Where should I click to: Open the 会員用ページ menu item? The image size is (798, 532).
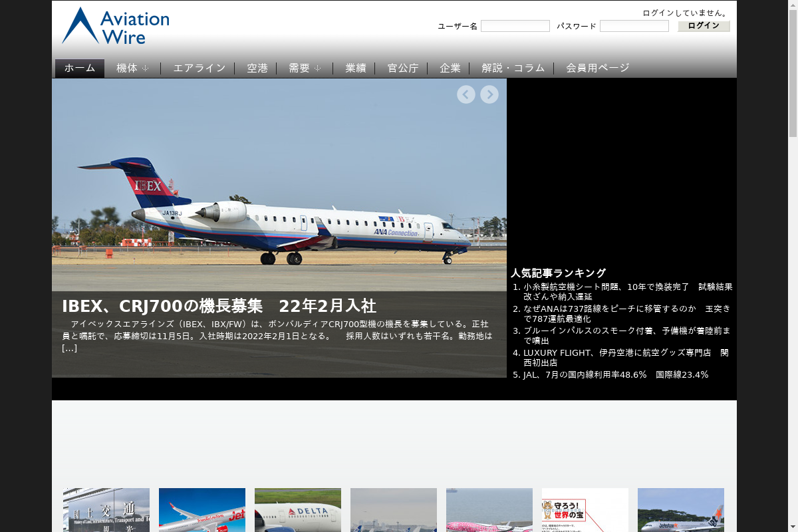coord(598,68)
